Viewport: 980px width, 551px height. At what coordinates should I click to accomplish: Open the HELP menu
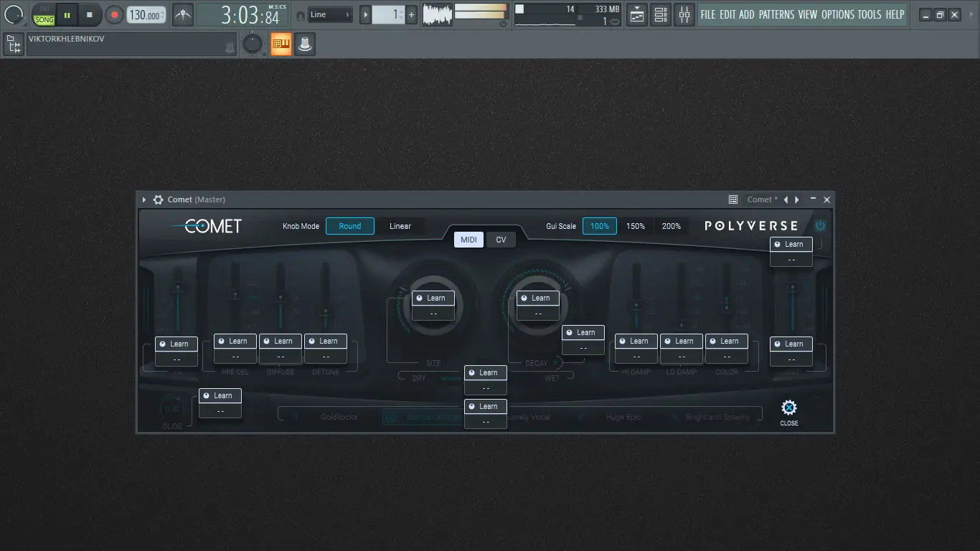pyautogui.click(x=895, y=14)
